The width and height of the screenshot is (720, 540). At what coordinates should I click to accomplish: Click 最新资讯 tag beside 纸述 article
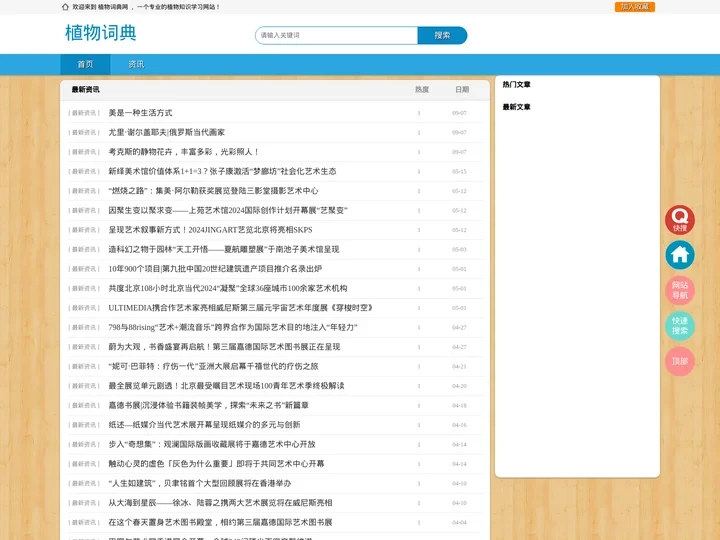[84, 425]
